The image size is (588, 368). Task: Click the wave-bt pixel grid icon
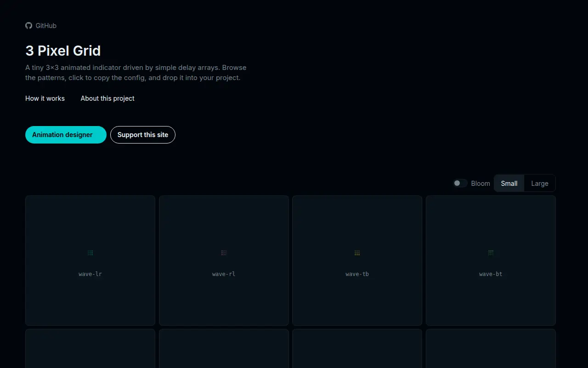point(491,253)
